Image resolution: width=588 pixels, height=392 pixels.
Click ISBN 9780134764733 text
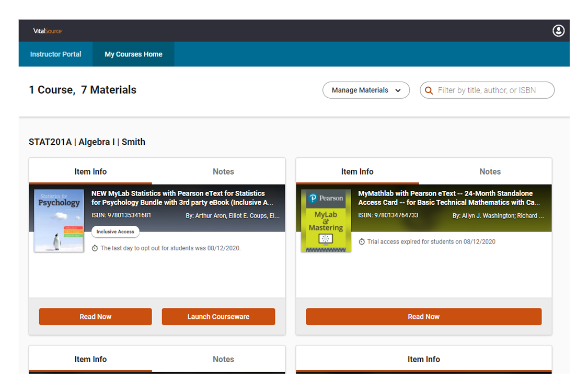(388, 215)
